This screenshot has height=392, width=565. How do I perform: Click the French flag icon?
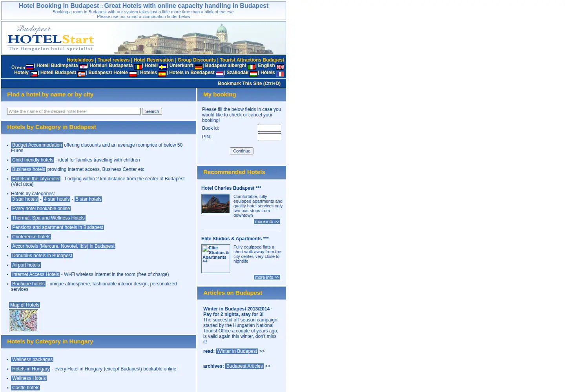pyautogui.click(x=280, y=74)
